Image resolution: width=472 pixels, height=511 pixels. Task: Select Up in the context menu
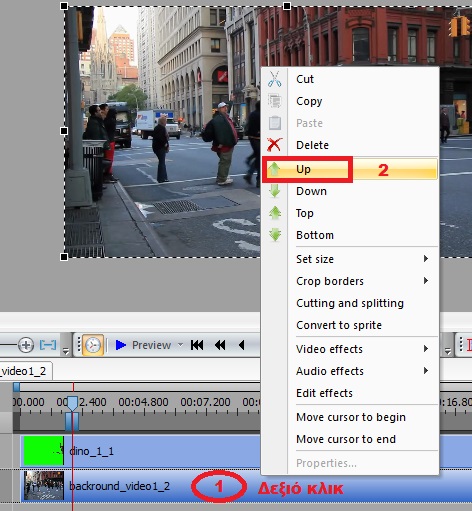[350, 169]
